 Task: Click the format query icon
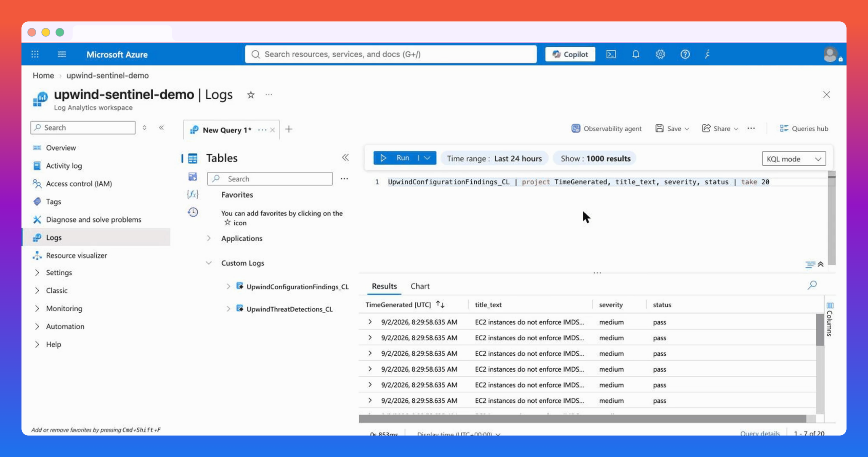810,264
